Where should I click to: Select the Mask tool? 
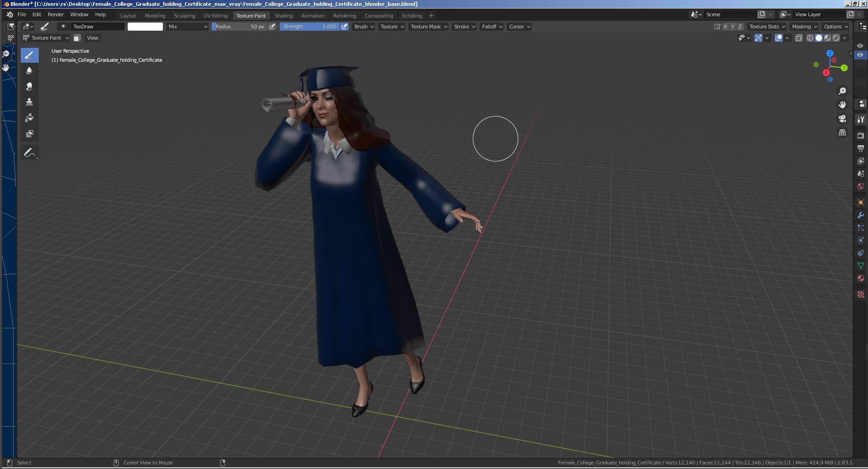(x=29, y=134)
